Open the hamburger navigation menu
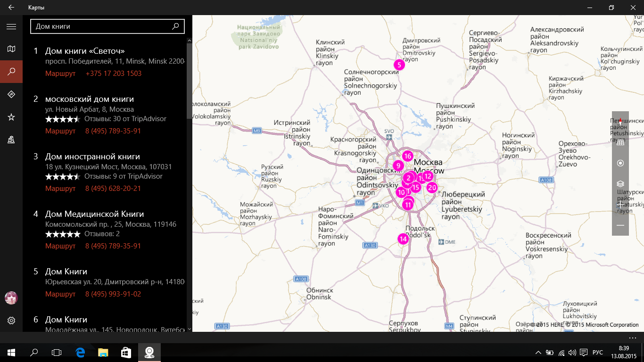The image size is (644, 362). pyautogui.click(x=11, y=26)
